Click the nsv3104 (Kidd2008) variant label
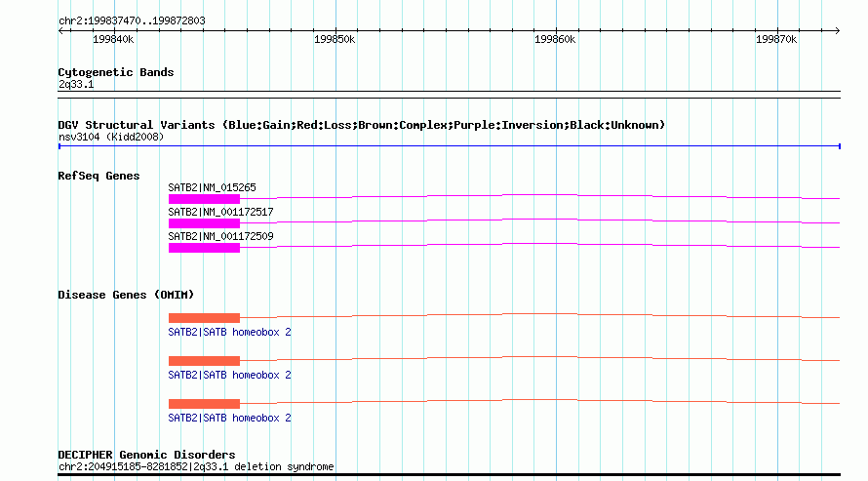The height and width of the screenshot is (481, 868). point(111,138)
